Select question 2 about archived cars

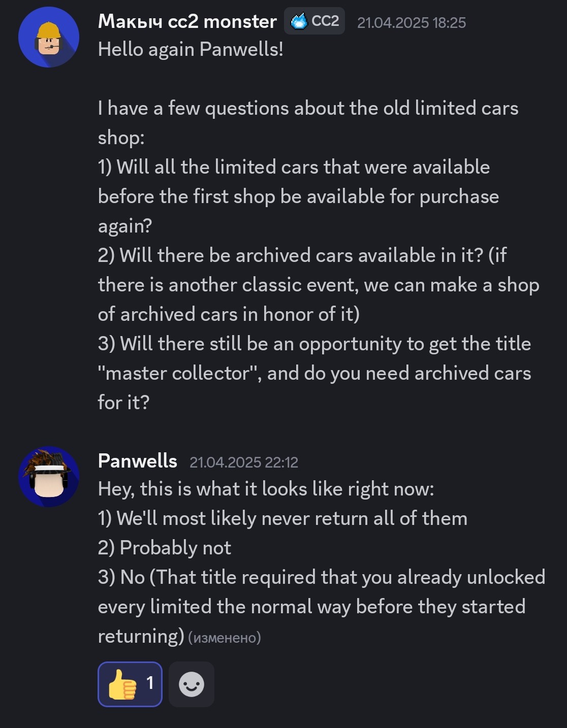coord(318,285)
